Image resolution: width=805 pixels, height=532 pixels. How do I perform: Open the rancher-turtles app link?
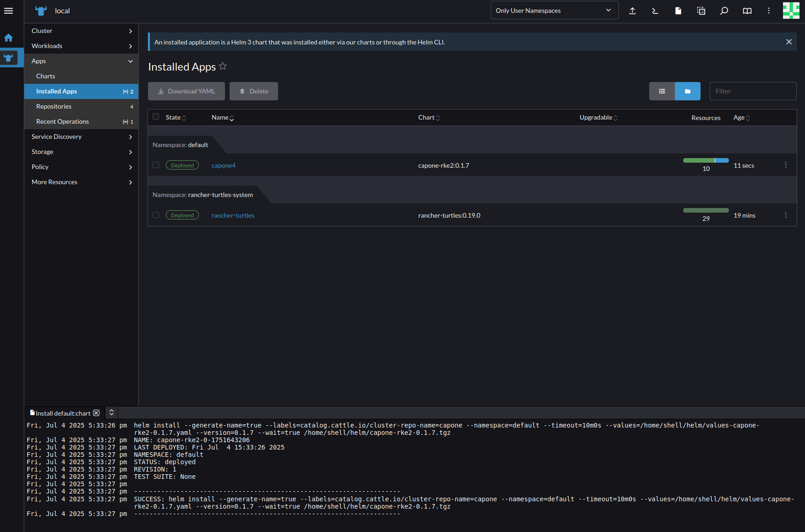click(233, 215)
